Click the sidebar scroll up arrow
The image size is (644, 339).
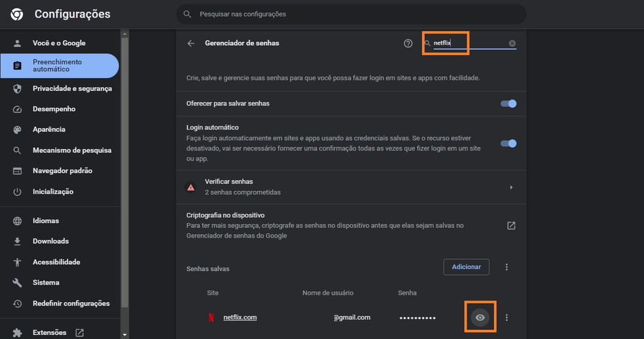click(125, 33)
